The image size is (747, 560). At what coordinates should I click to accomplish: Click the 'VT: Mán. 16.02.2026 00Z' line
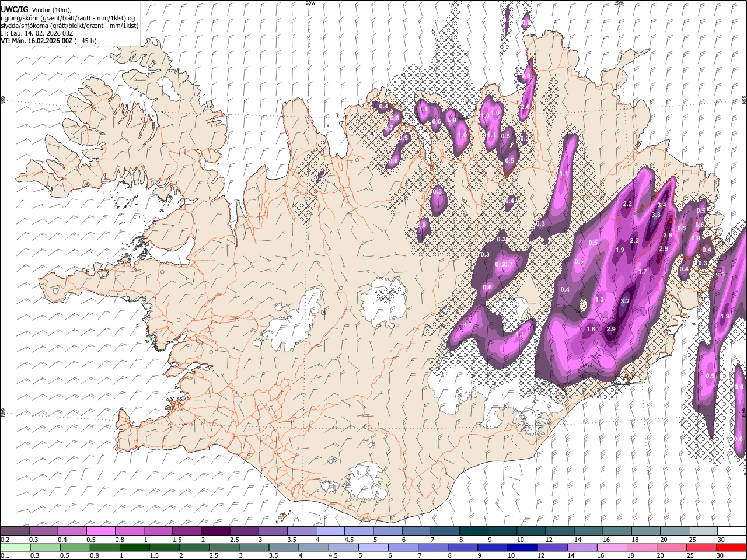pos(36,41)
